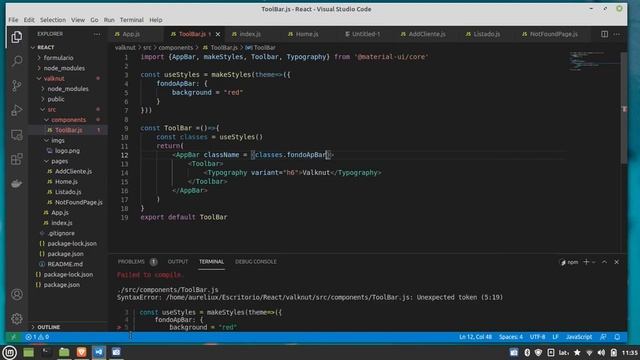Click LF end-of-line selector
The height and width of the screenshot is (360, 640).
pyautogui.click(x=555, y=337)
